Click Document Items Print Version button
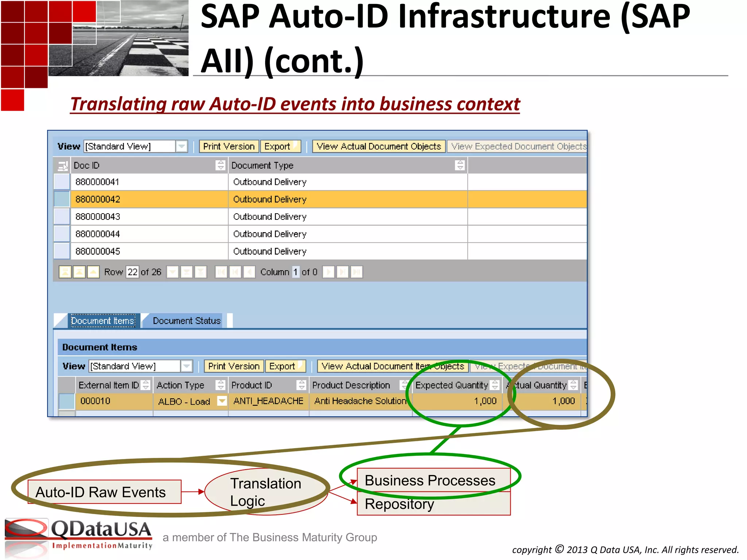 pos(234,366)
